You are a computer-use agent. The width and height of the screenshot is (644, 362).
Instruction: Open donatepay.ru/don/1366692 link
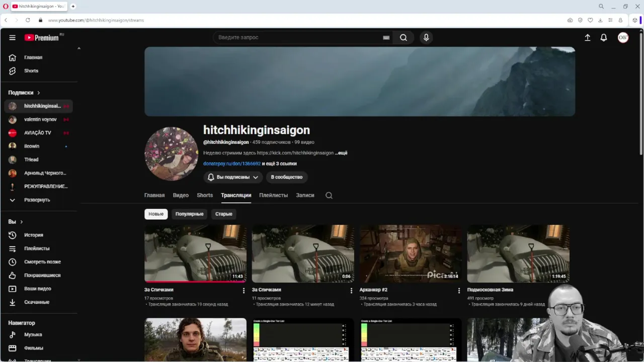pos(232,163)
